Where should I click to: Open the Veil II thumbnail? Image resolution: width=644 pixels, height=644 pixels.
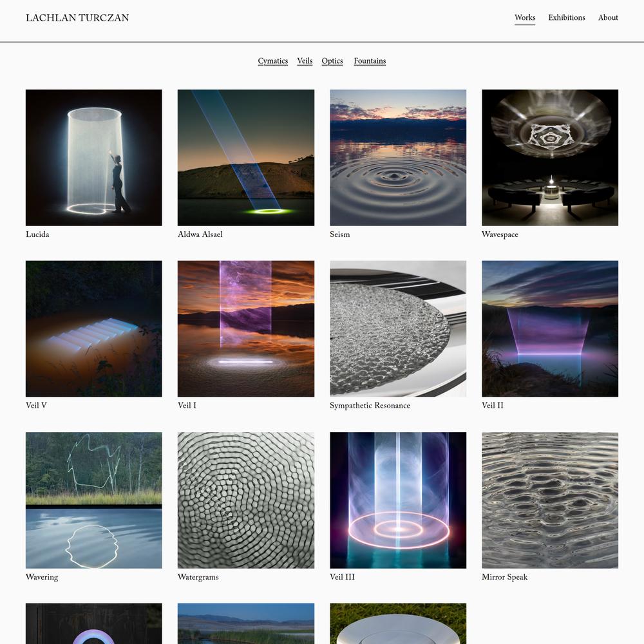[x=550, y=328]
